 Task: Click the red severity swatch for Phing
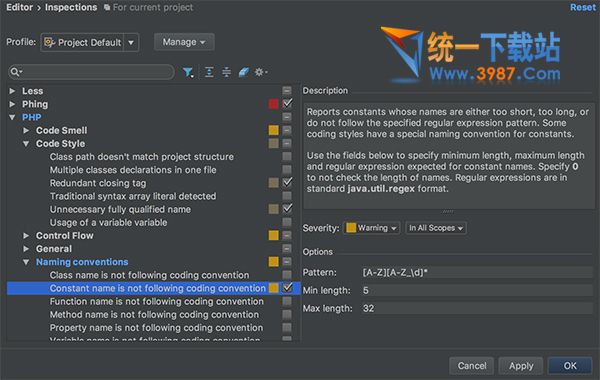pyautogui.click(x=274, y=104)
